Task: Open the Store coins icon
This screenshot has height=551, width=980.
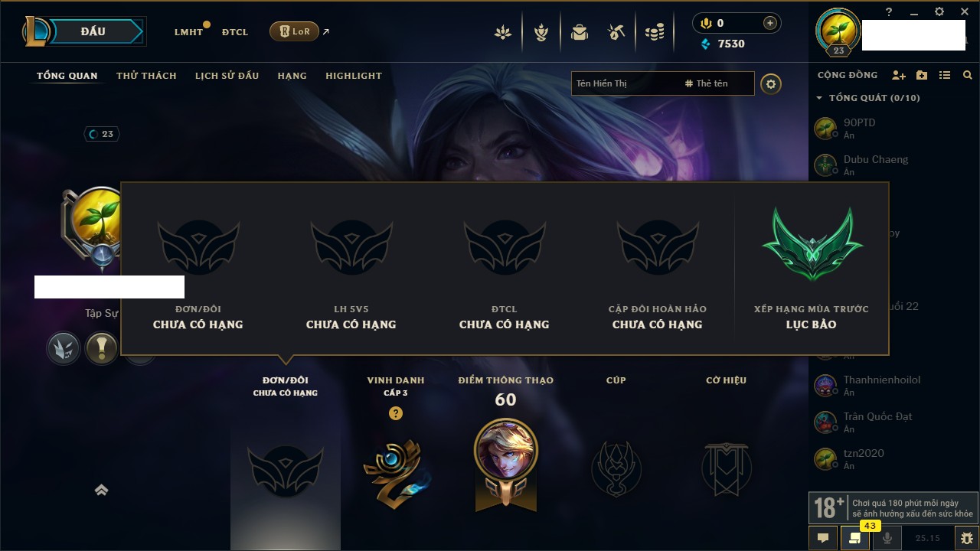Action: click(x=655, y=32)
